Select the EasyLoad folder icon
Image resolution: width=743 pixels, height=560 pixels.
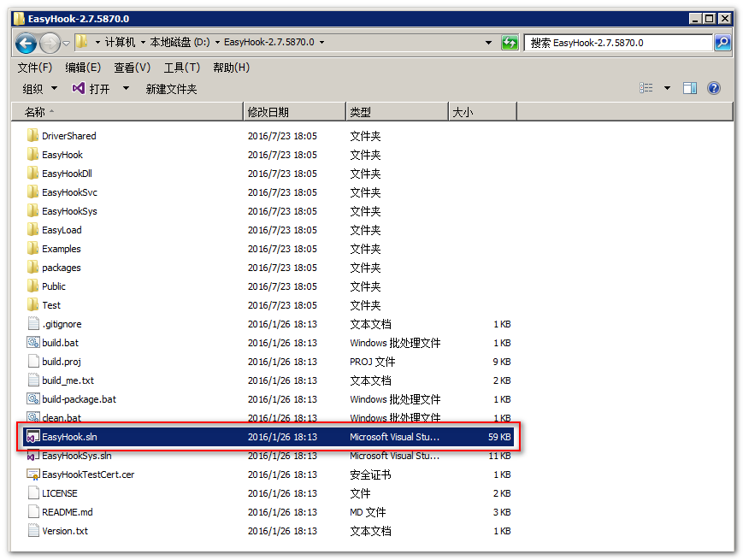point(32,230)
